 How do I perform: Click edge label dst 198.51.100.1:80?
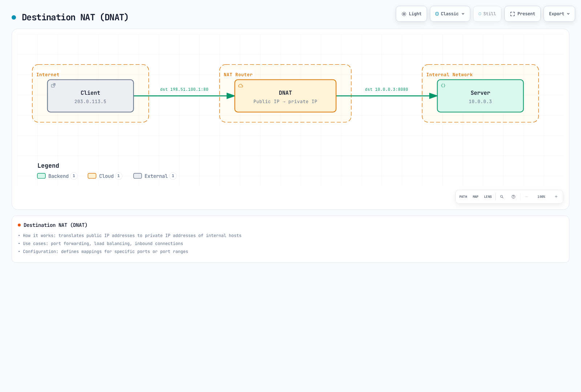(x=184, y=89)
